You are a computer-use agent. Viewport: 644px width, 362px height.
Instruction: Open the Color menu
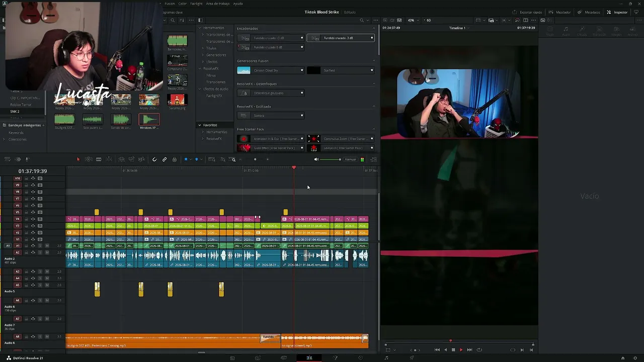(183, 4)
